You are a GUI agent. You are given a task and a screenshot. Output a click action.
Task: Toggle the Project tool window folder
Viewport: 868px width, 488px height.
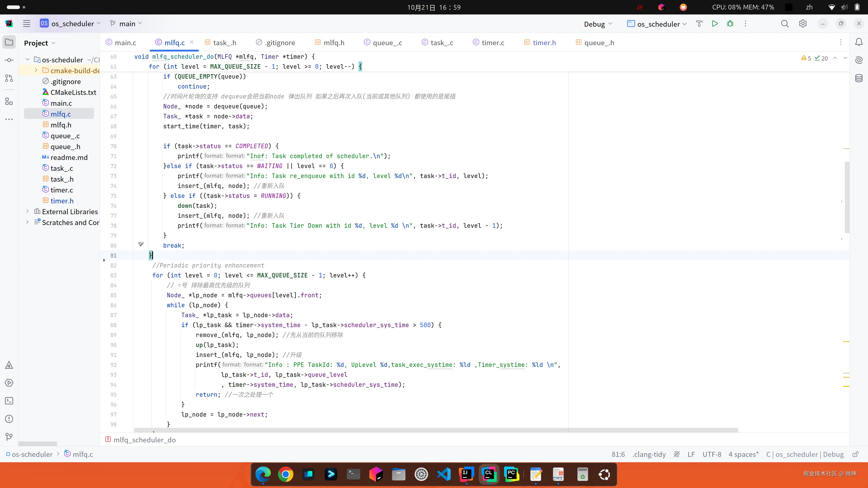click(x=9, y=42)
